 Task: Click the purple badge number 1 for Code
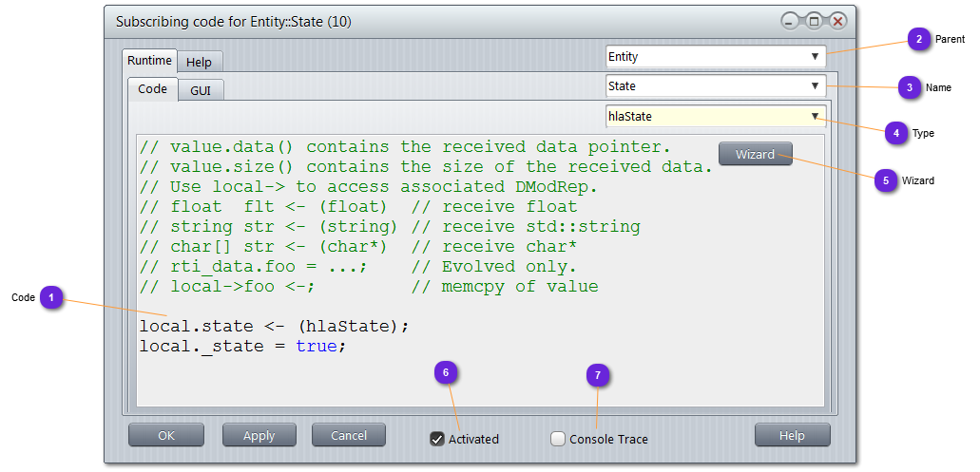[51, 298]
